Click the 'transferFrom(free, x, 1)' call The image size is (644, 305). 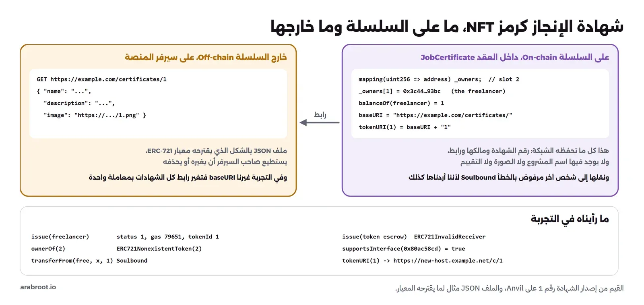coord(72,261)
